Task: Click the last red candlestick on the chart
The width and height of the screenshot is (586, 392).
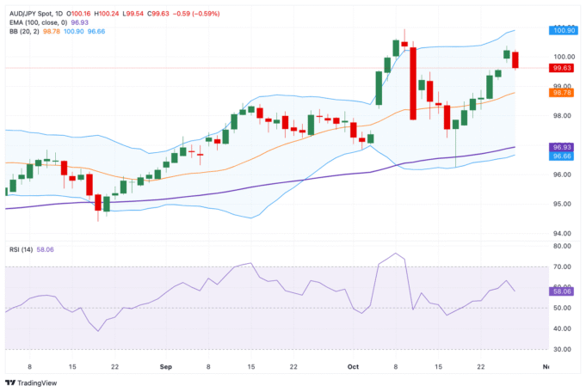Action: point(516,59)
